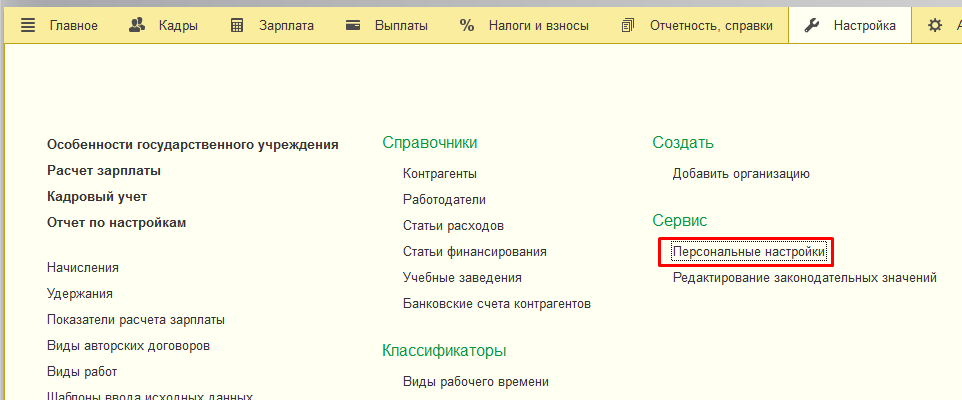Open Налоги и взносы section

[x=539, y=26]
